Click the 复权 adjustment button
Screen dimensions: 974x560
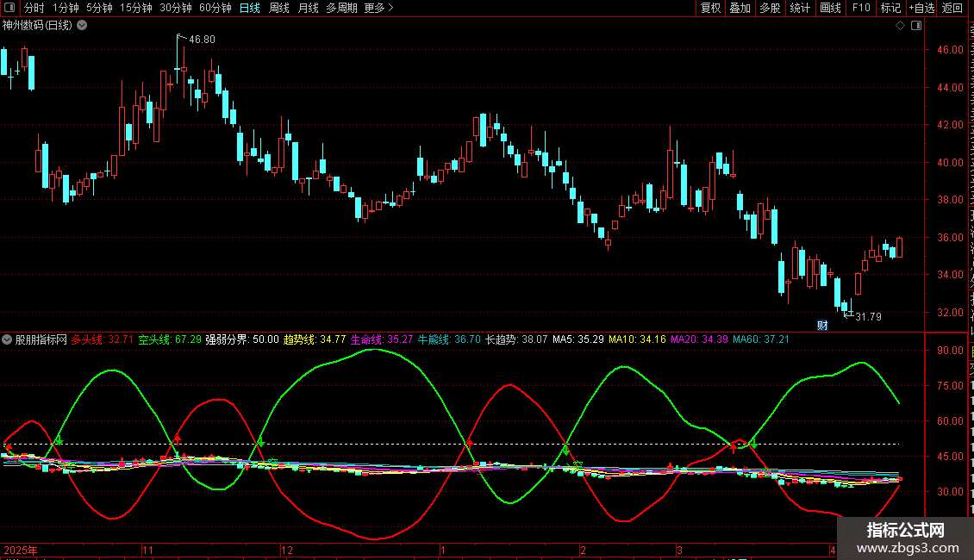710,8
